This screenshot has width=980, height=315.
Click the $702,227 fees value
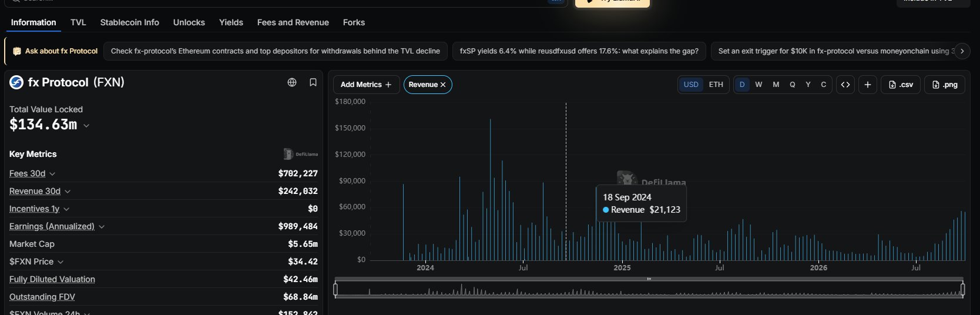coord(298,173)
